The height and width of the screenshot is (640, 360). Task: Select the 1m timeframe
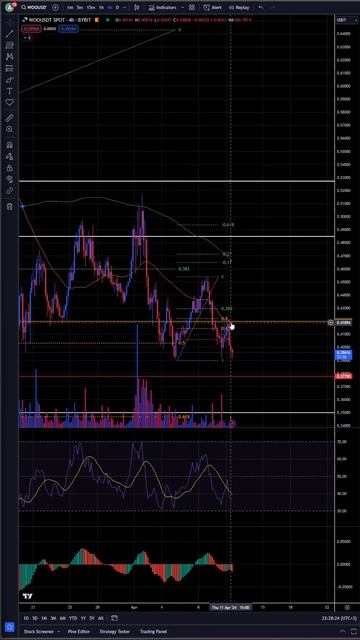[71, 7]
